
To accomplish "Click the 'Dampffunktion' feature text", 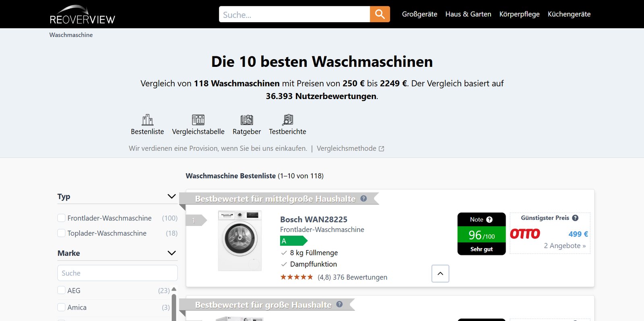I will click(x=313, y=264).
